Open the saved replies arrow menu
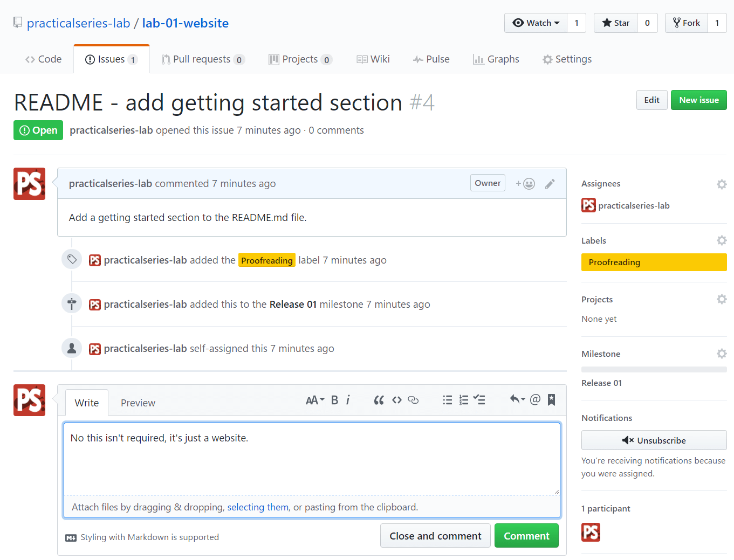Viewport: 734px width, 560px height. pos(517,399)
